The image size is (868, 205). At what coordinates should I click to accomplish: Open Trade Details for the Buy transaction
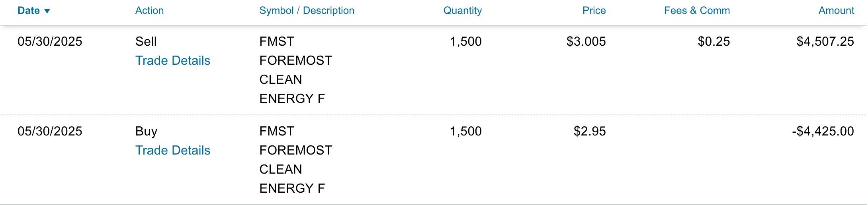point(172,150)
